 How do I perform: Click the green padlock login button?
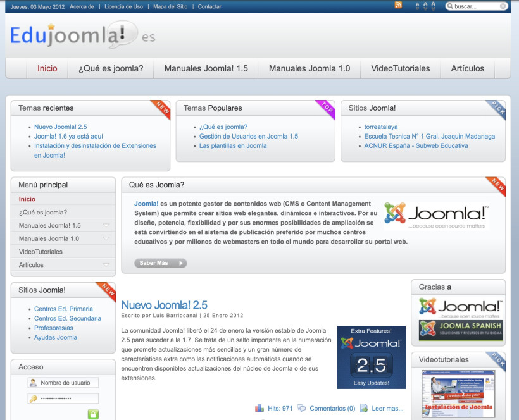(93, 414)
